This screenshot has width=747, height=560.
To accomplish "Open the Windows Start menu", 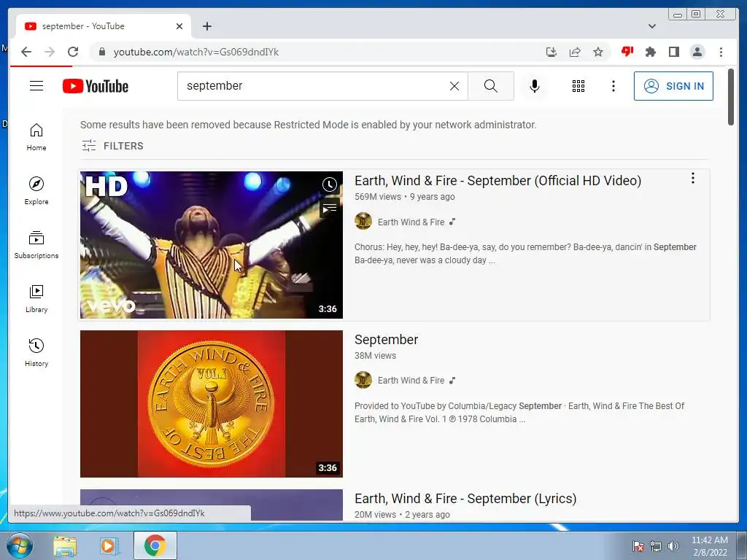I will pyautogui.click(x=19, y=545).
